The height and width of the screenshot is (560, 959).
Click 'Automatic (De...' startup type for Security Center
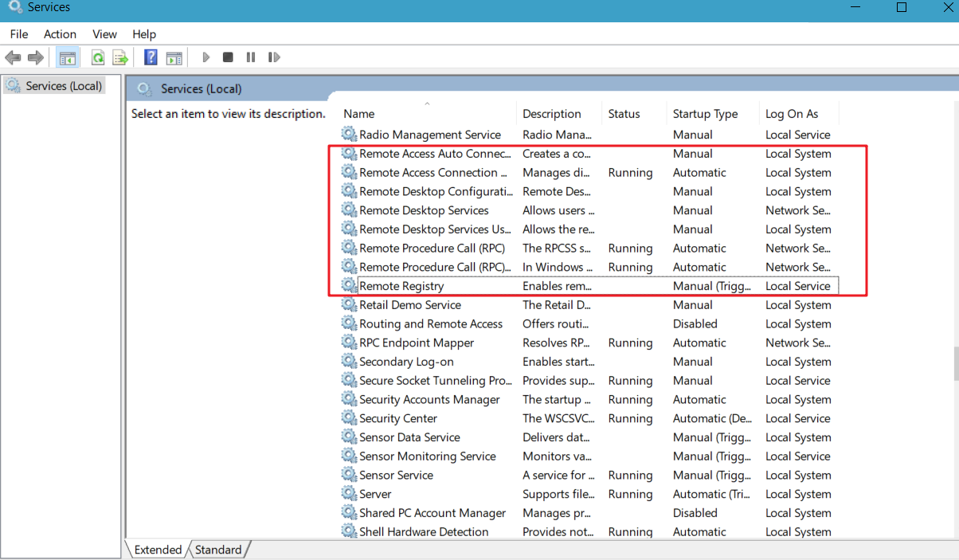711,418
